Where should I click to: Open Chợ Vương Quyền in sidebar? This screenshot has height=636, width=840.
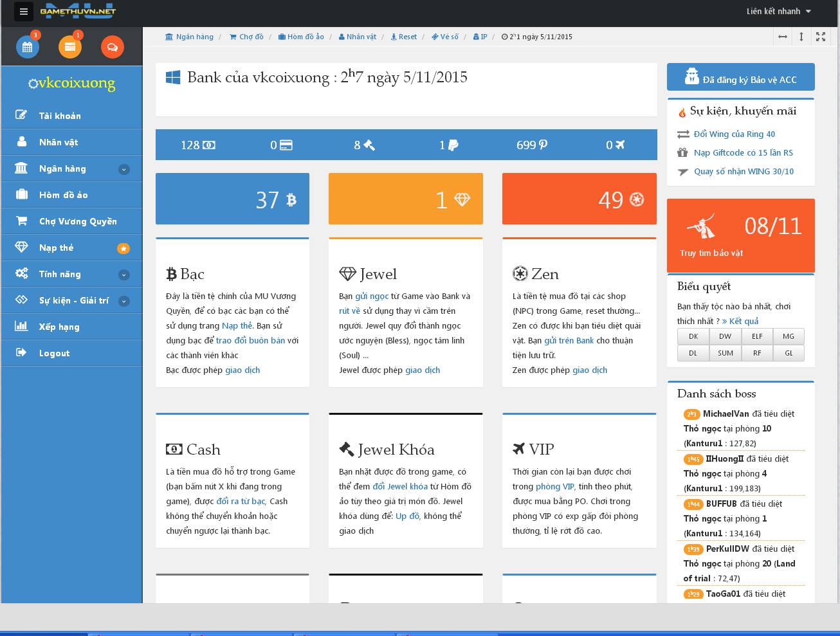point(77,221)
